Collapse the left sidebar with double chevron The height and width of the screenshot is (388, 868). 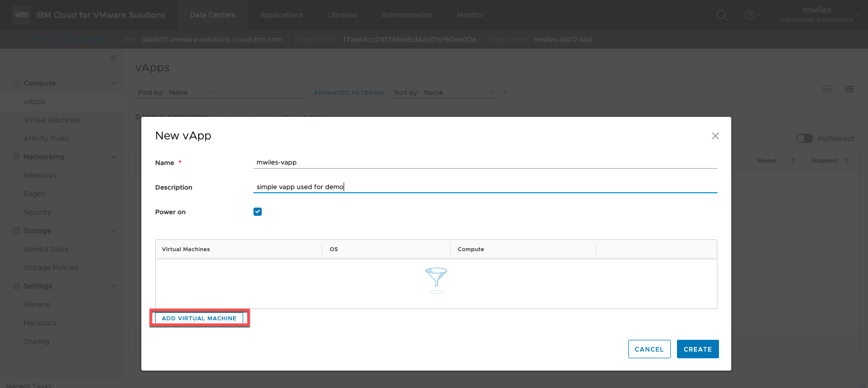[114, 58]
